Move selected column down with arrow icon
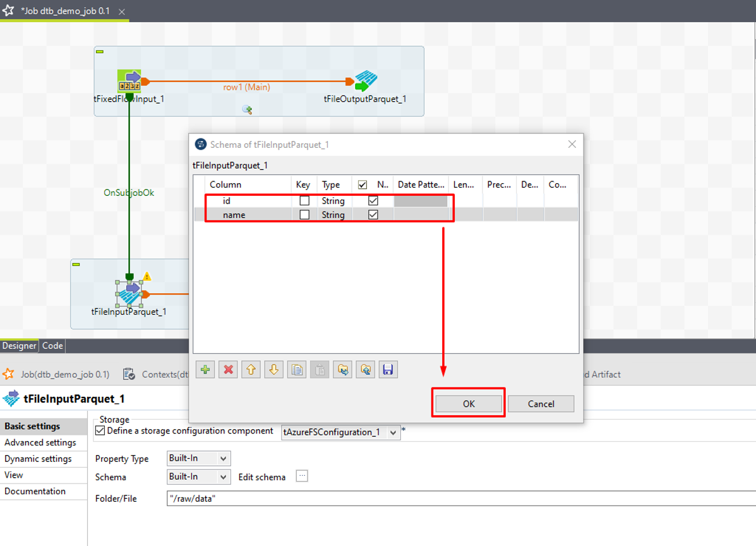The image size is (756, 546). click(x=273, y=370)
